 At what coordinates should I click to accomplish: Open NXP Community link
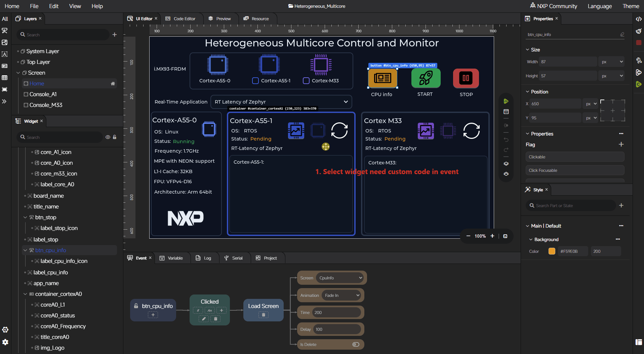tap(554, 6)
